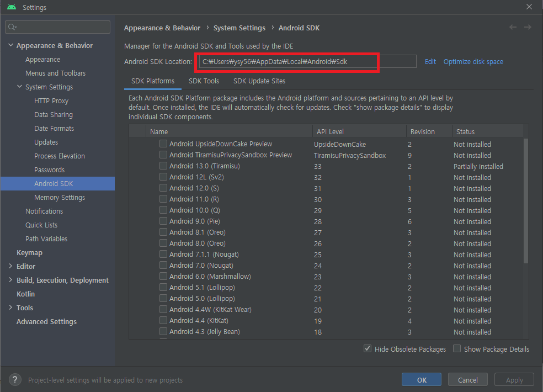This screenshot has height=392, width=543.
Task: Click the forward navigation arrow
Action: 528,27
